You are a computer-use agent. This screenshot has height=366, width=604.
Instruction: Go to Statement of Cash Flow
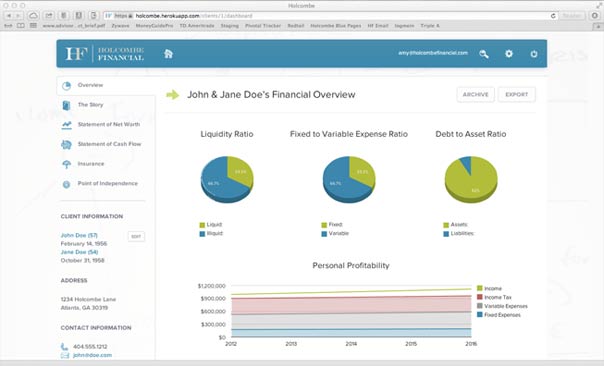click(109, 144)
